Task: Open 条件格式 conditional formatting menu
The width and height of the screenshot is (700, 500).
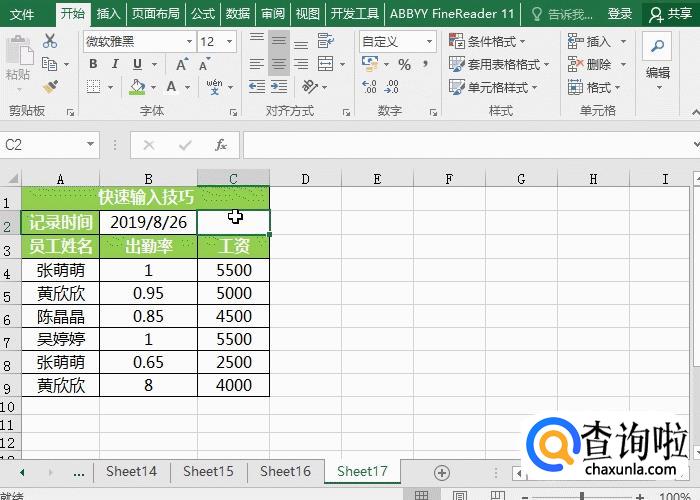Action: tap(488, 42)
